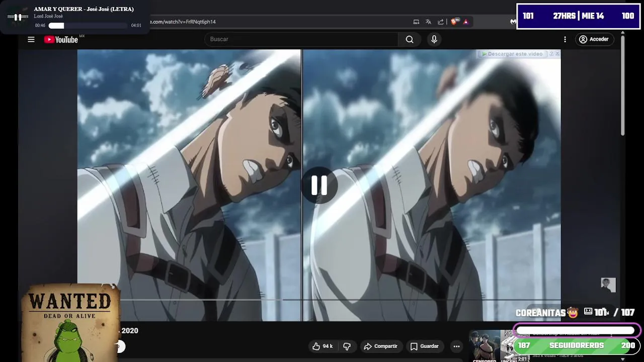
Task: Seek on the video progress bar
Action: tap(319, 300)
